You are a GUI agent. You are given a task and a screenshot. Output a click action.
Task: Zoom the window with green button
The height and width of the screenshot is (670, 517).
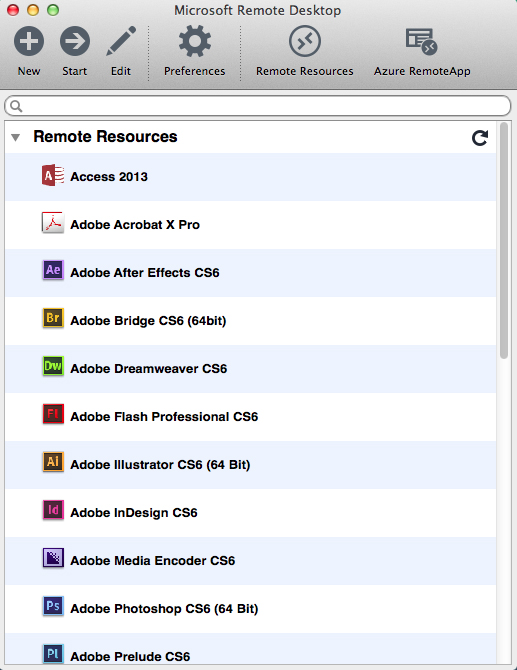point(53,10)
